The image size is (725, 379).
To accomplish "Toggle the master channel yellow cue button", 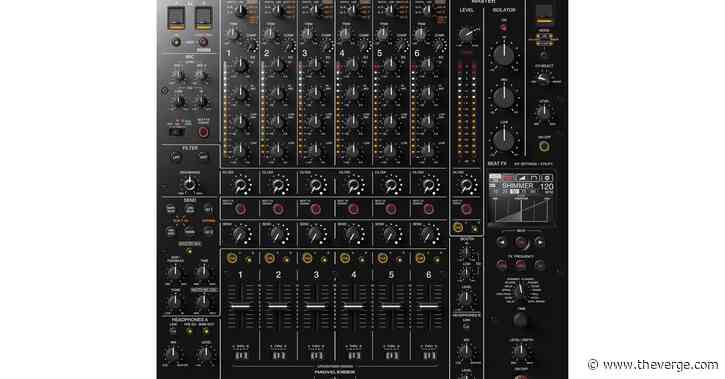I will (x=458, y=227).
